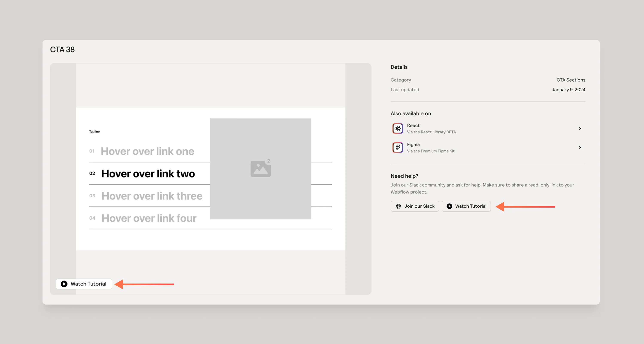Click the 'Category' label
The image size is (644, 344).
coord(401,80)
